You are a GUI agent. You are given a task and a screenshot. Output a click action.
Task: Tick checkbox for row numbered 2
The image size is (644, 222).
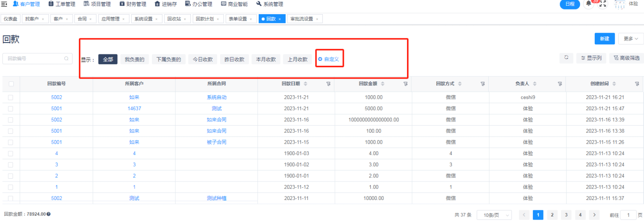[11, 176]
